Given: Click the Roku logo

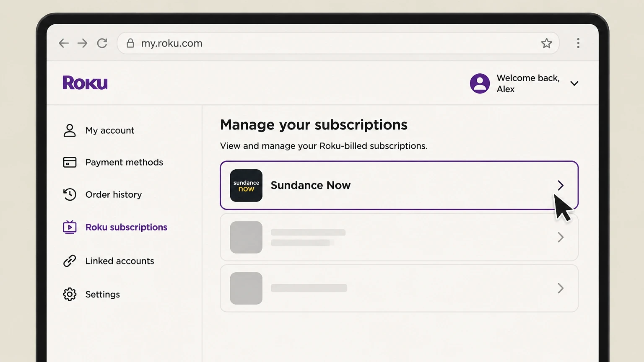Looking at the screenshot, I should pos(85,83).
